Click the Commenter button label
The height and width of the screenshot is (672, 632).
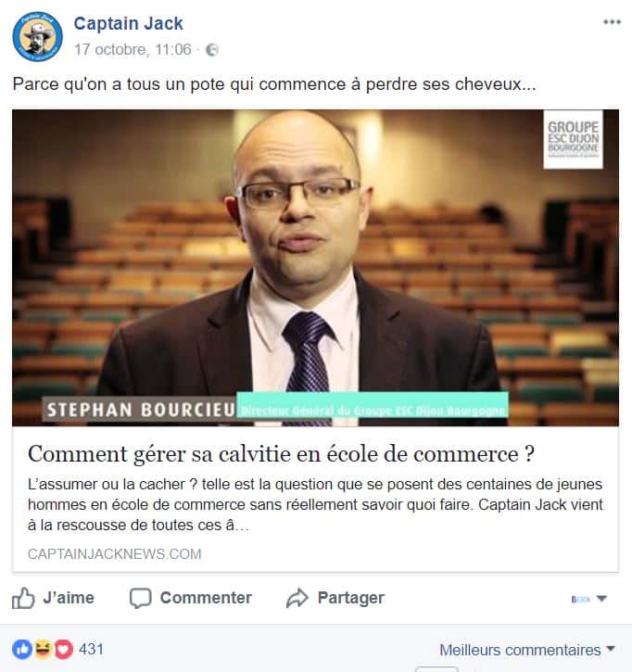tap(206, 598)
